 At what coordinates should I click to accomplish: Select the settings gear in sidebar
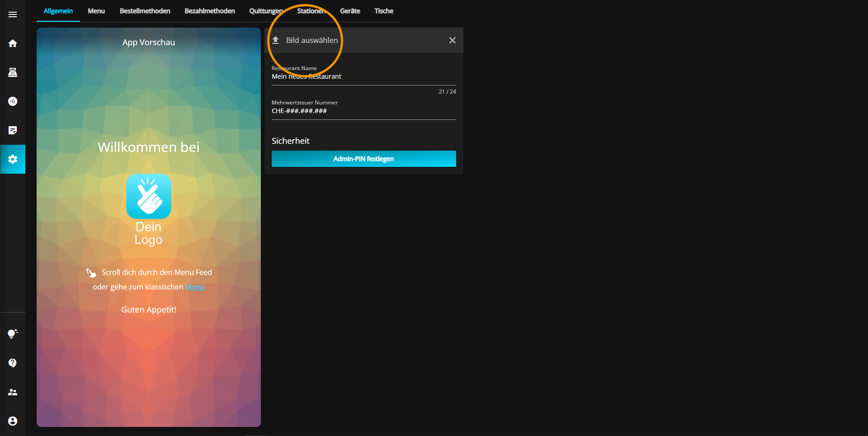pos(13,159)
